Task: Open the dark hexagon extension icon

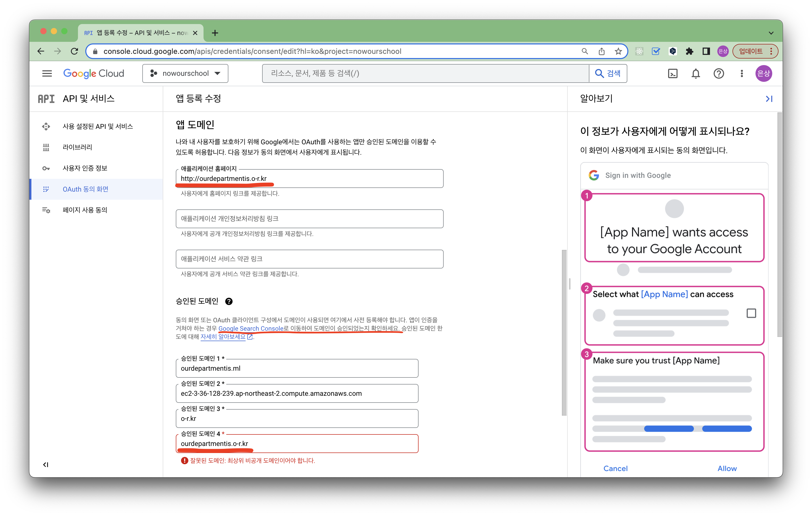Action: click(x=673, y=51)
